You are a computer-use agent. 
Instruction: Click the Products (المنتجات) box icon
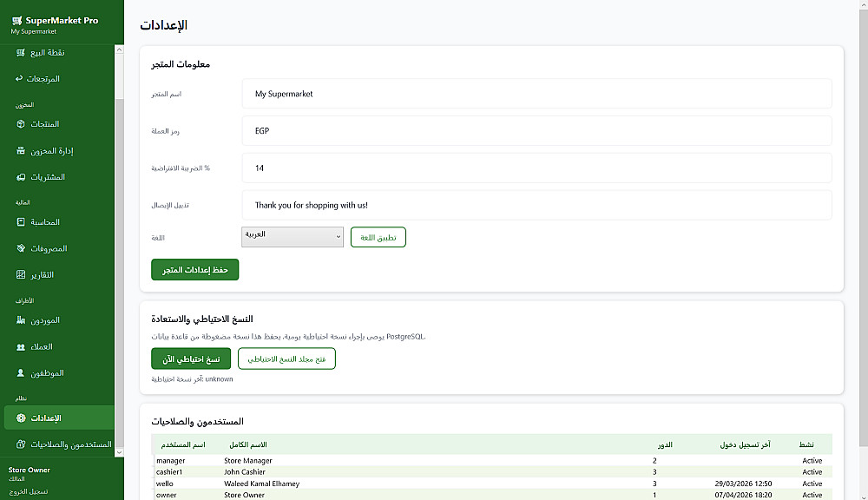(21, 124)
